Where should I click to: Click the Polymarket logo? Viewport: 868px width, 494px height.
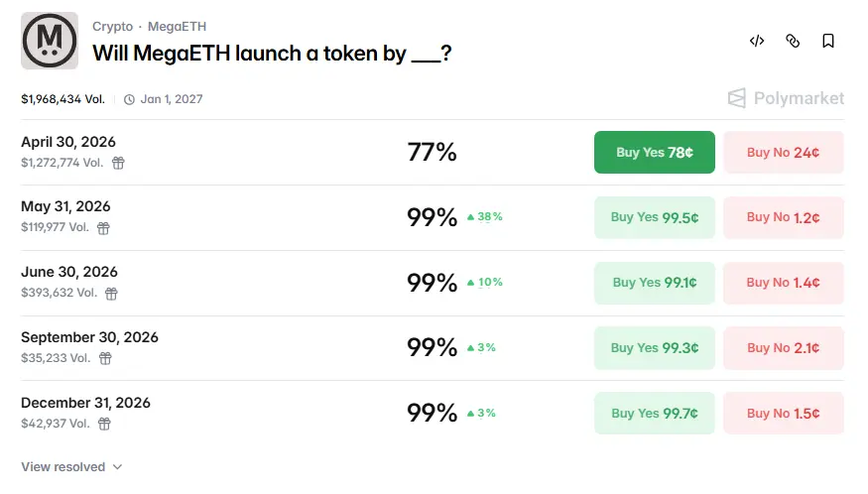tap(786, 98)
